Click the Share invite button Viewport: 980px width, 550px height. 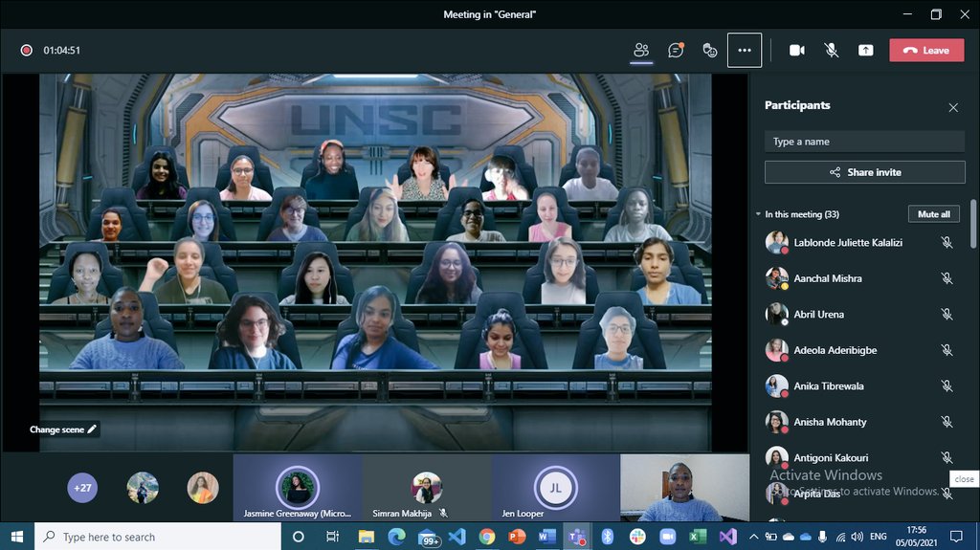(x=864, y=172)
